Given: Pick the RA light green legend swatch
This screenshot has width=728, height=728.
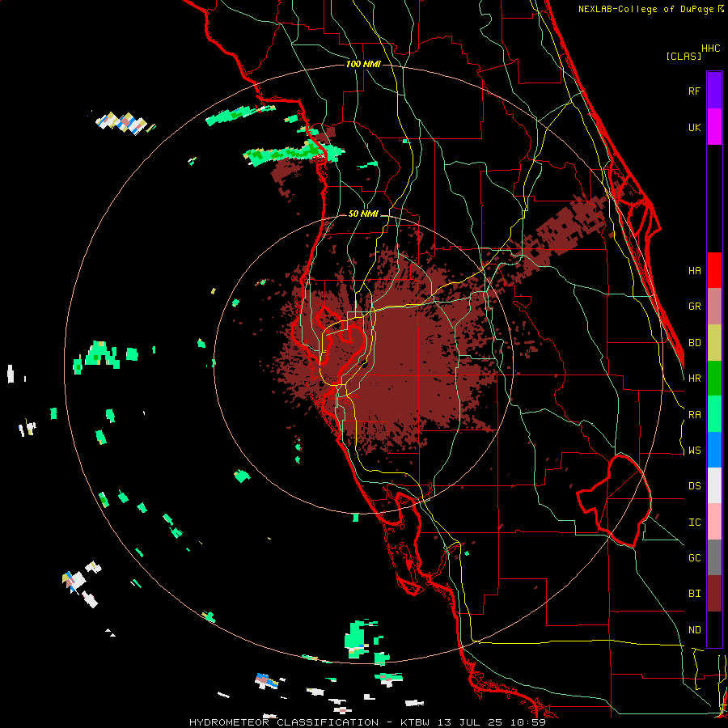Looking at the screenshot, I should [x=714, y=414].
